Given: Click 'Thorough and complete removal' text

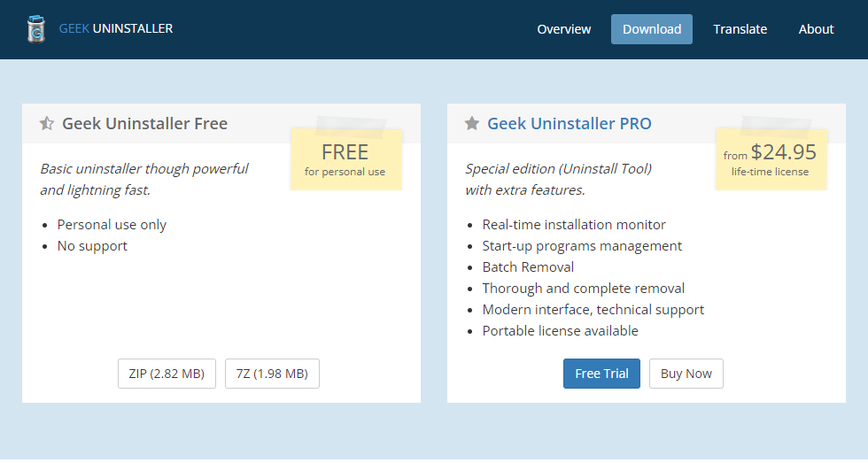Looking at the screenshot, I should [584, 289].
